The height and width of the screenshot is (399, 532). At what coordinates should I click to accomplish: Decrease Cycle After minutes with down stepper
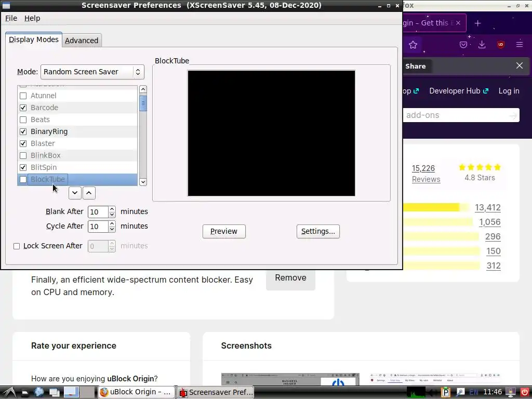(112, 229)
